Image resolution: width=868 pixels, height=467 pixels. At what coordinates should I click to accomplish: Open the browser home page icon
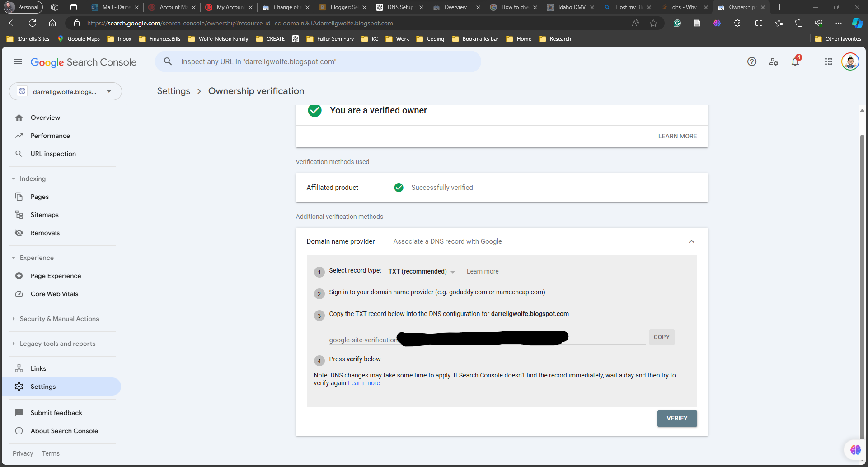52,23
